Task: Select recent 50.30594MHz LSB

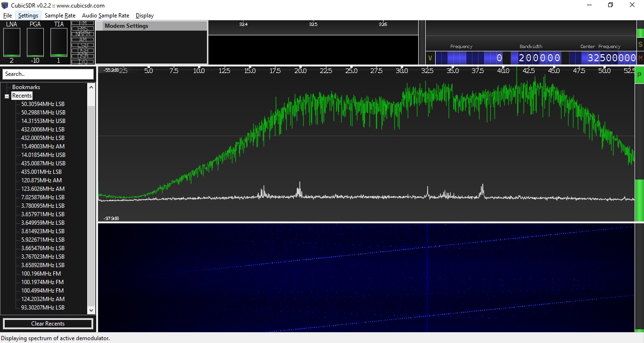Action: (x=43, y=104)
